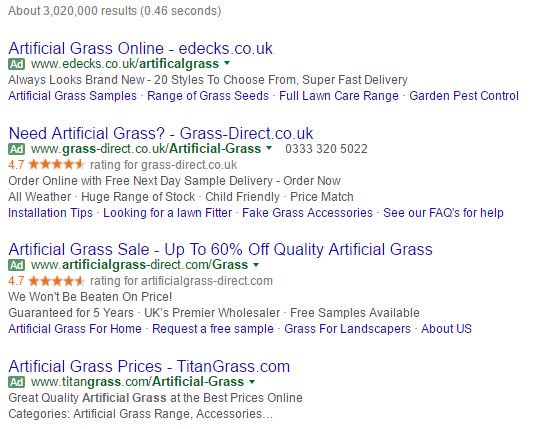The width and height of the screenshot is (546, 429).
Task: Click the Ad badge beside grass-direct.co.uk URL
Action: (16, 149)
